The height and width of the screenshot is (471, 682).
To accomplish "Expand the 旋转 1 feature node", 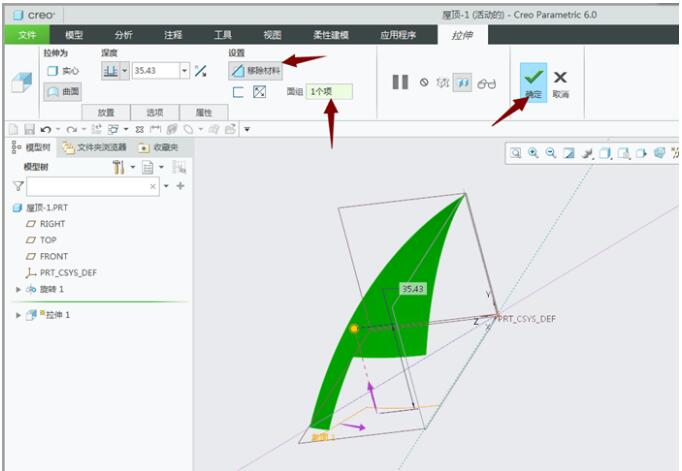I will [x=18, y=289].
